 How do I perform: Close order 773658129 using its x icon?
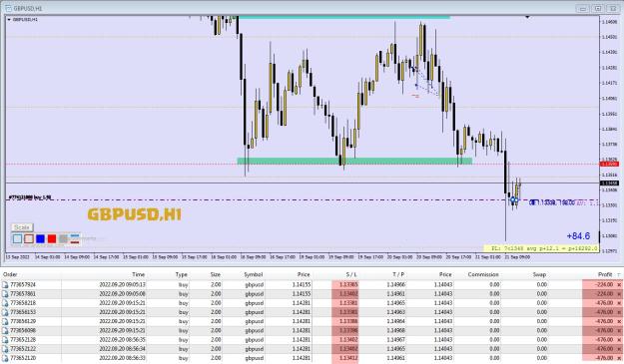[x=619, y=321]
